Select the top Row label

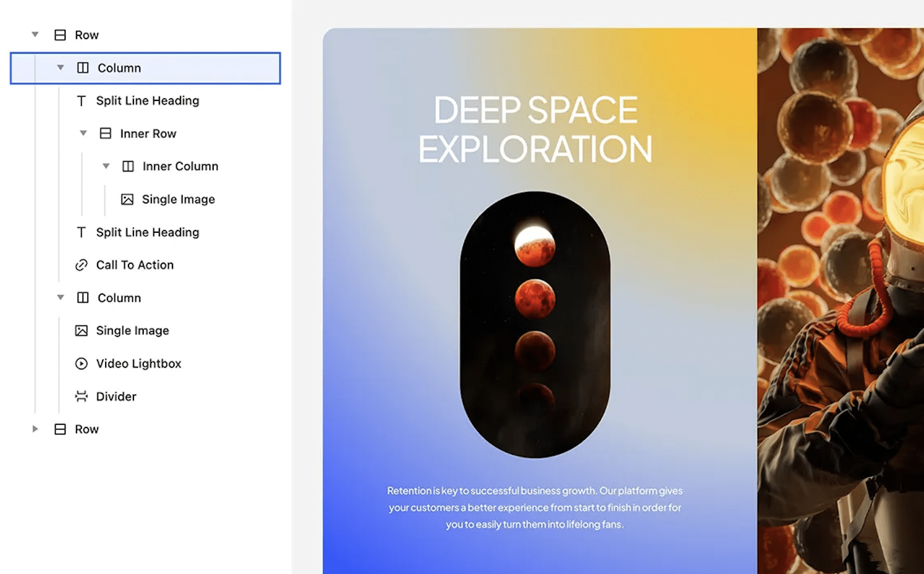(x=87, y=35)
